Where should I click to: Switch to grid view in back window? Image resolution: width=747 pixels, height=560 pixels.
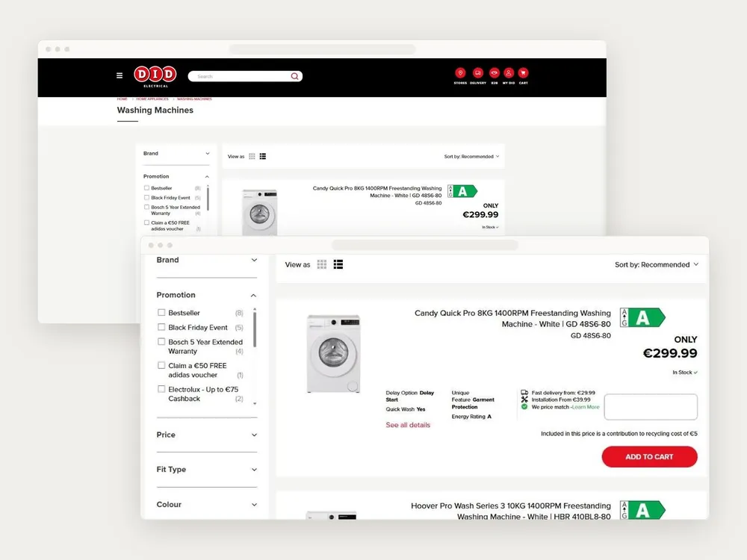click(x=252, y=156)
